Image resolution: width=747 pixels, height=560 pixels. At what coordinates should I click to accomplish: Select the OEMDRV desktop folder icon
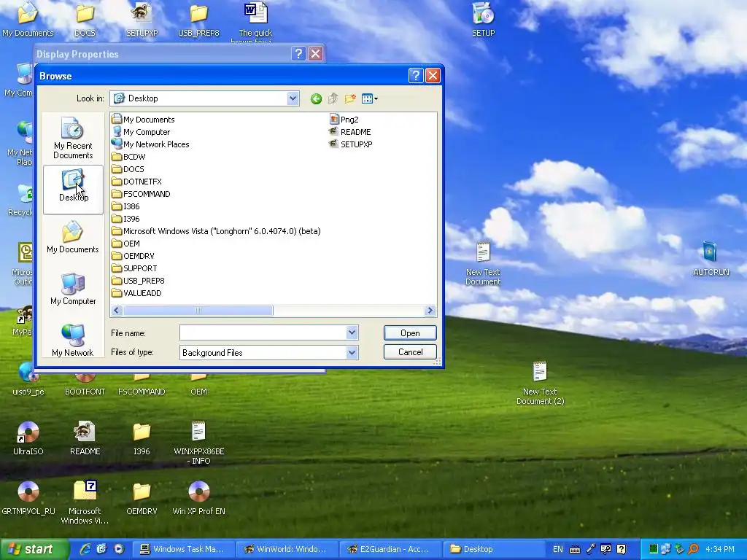142,498
